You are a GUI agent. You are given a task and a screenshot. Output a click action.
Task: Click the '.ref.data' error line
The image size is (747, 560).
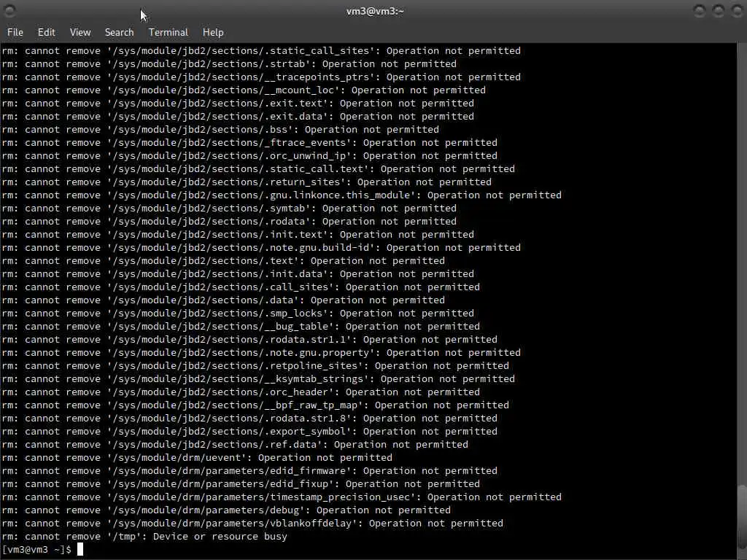(x=235, y=444)
